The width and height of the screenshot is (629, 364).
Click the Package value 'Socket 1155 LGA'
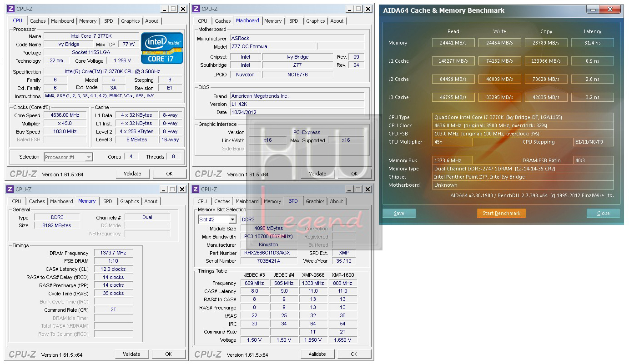pyautogui.click(x=91, y=53)
